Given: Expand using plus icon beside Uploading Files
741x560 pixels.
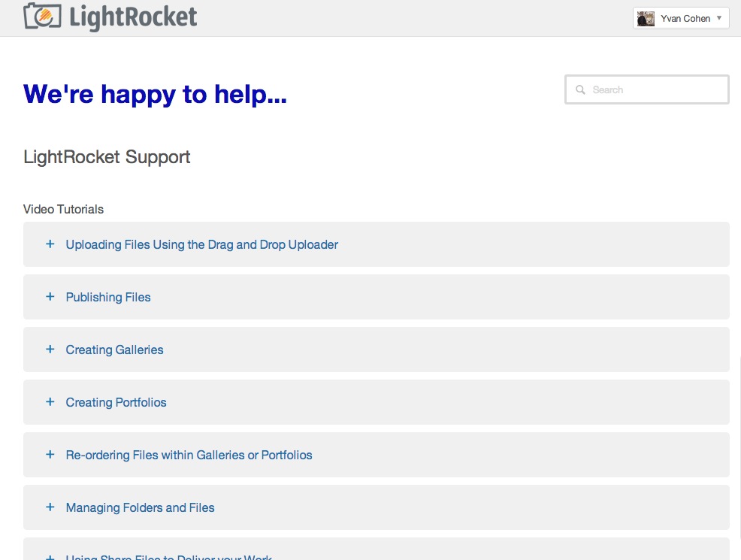Looking at the screenshot, I should [x=50, y=244].
